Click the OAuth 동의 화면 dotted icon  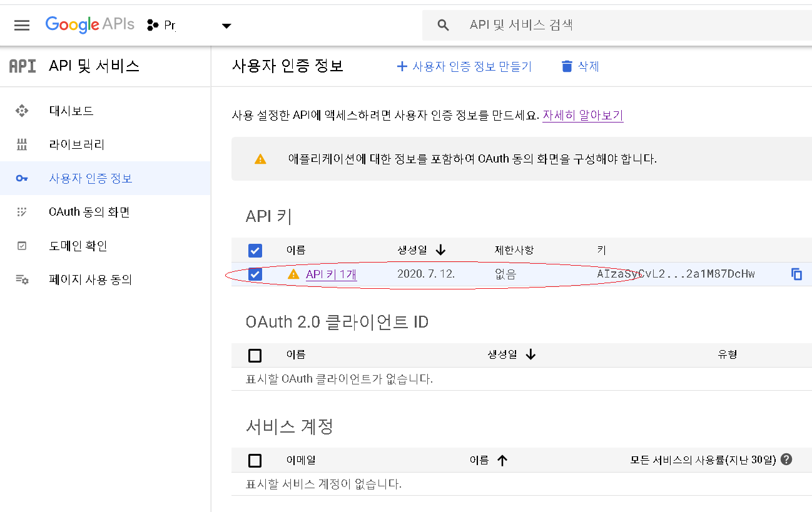[x=22, y=212]
